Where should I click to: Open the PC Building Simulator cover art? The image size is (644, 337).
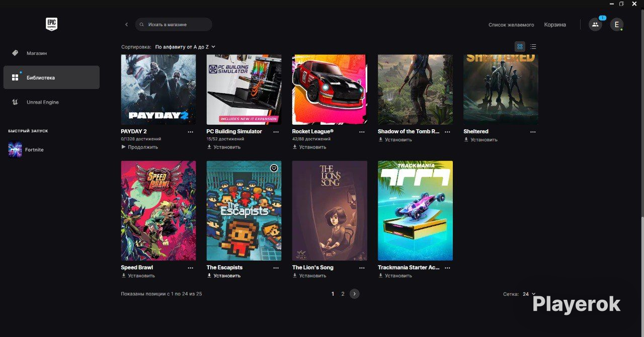(244, 90)
